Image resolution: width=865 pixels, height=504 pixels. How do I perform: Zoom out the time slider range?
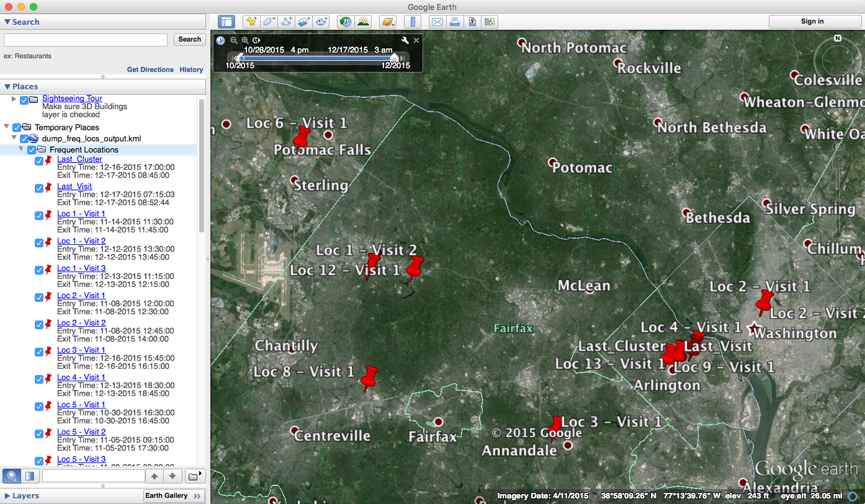234,40
